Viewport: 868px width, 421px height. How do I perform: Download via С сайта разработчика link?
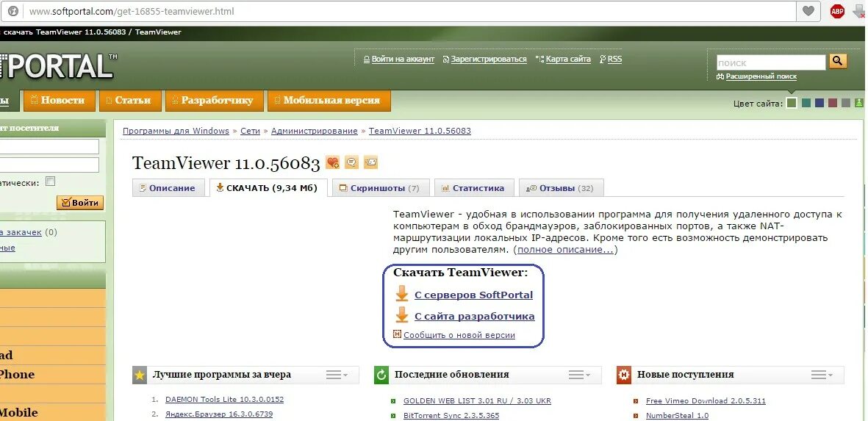[474, 316]
